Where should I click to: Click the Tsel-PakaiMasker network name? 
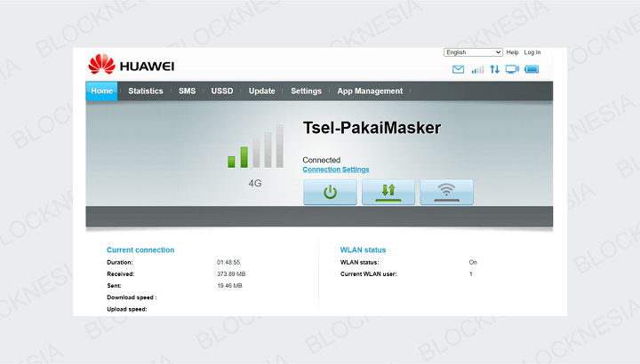[x=372, y=128]
